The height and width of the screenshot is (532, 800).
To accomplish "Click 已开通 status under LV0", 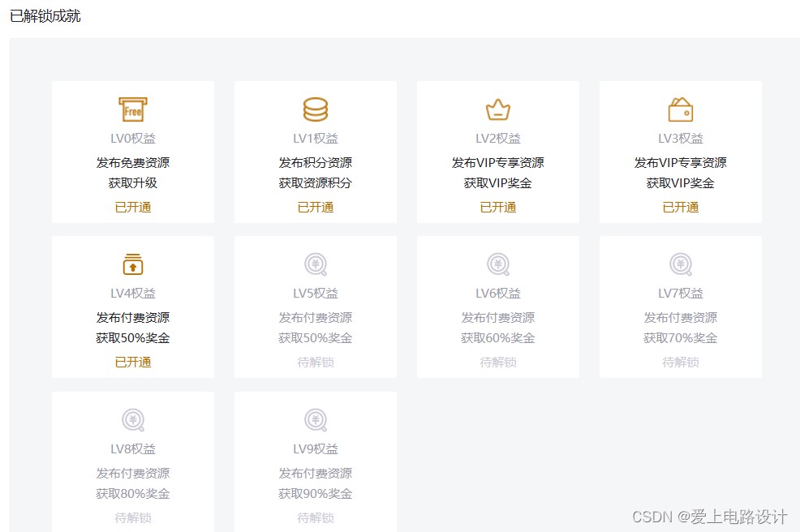I will click(132, 207).
